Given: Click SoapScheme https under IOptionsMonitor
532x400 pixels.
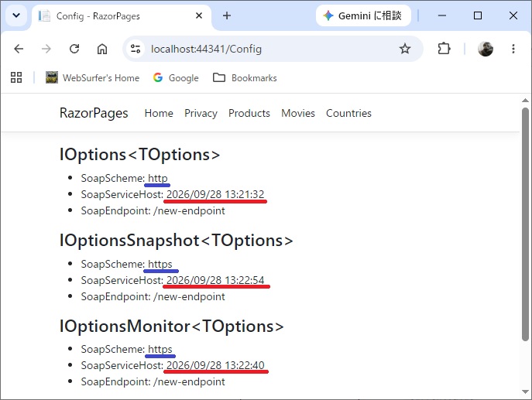Looking at the screenshot, I should coord(126,349).
